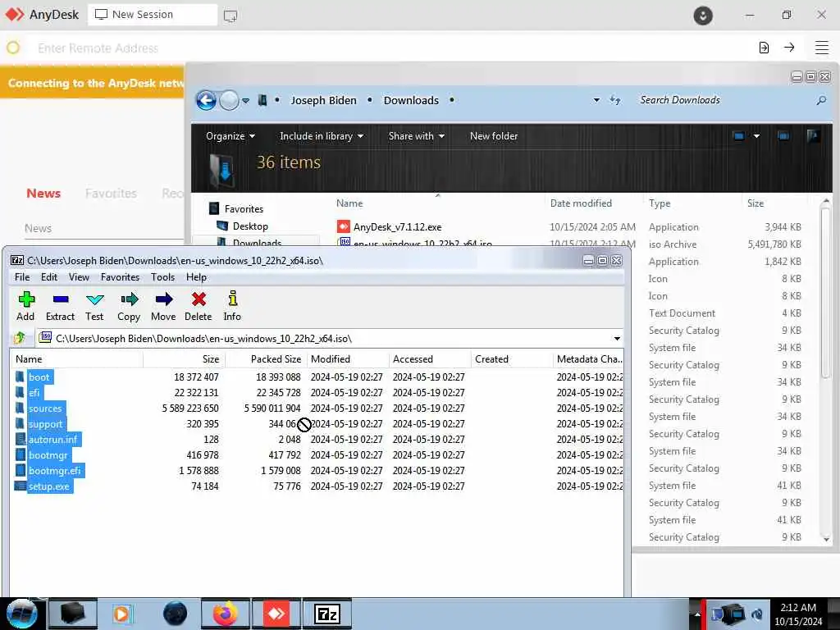
Task: Click the Windows Start button
Action: pos(21,614)
